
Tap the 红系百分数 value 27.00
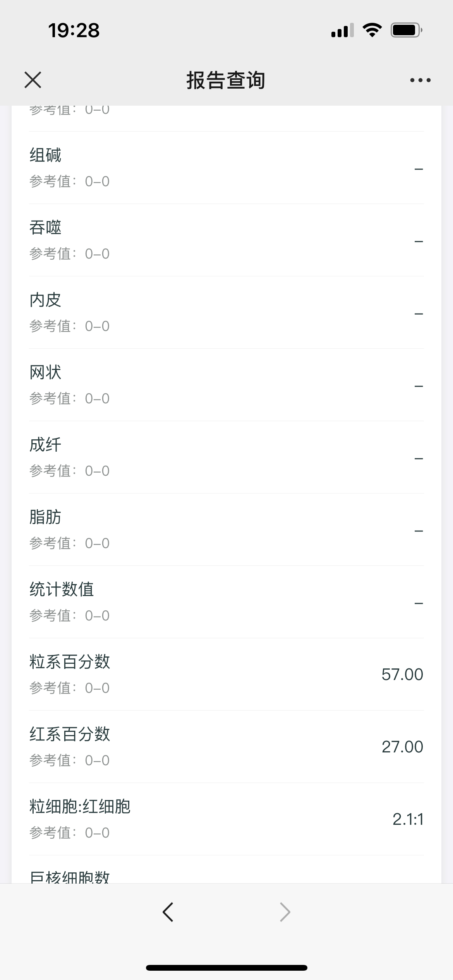point(402,747)
